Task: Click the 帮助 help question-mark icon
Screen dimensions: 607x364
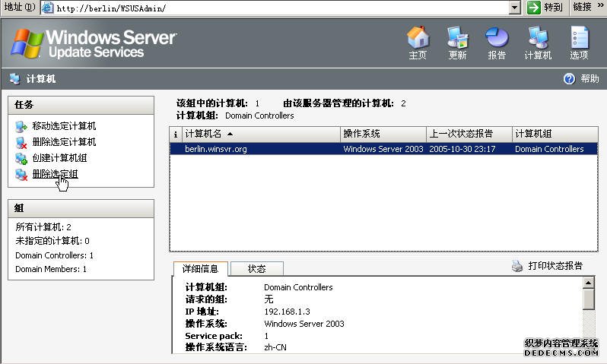Action: click(569, 79)
